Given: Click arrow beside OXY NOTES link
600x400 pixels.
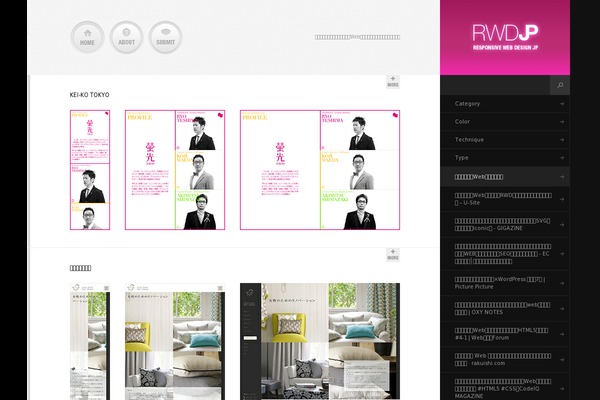Looking at the screenshot, I should click(562, 309).
